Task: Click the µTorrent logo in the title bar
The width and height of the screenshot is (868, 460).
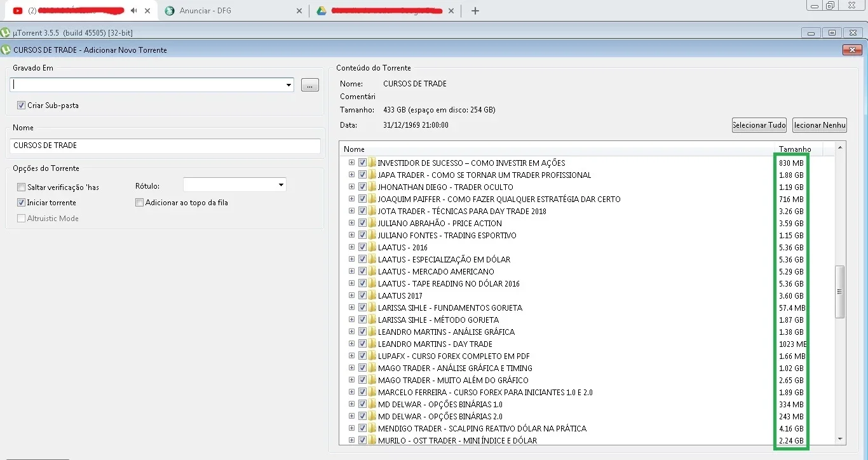Action: point(6,33)
